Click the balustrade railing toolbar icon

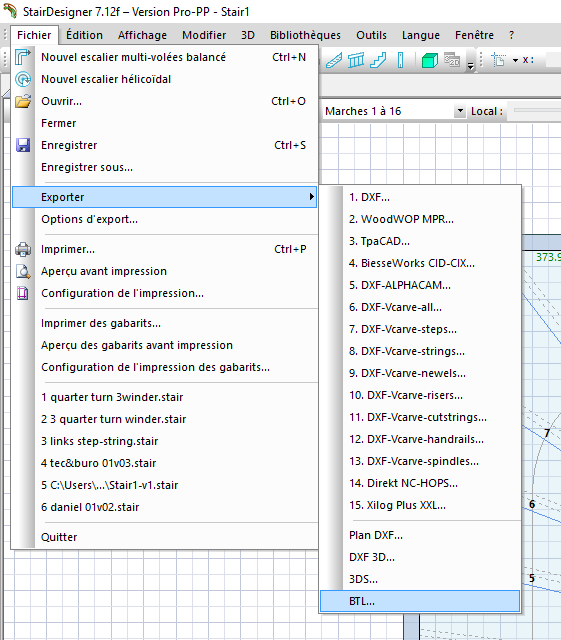pyautogui.click(x=356, y=60)
